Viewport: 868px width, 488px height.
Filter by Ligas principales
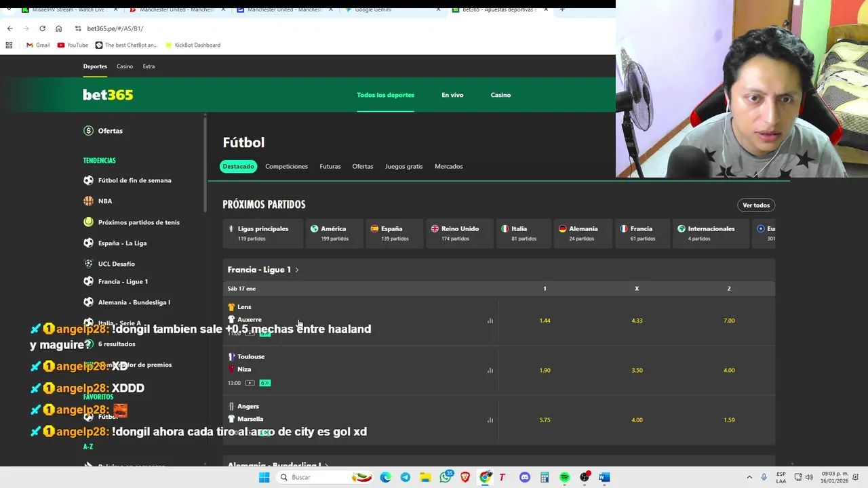[x=263, y=233]
